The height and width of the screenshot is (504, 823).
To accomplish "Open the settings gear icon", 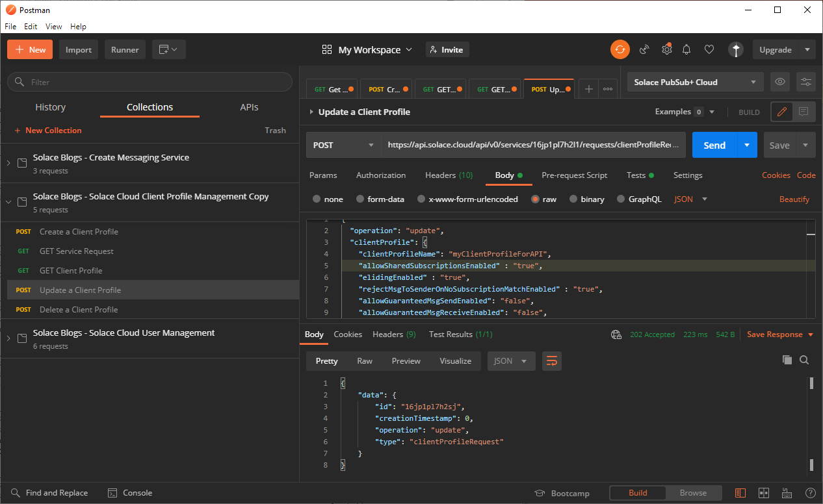I will pyautogui.click(x=666, y=49).
